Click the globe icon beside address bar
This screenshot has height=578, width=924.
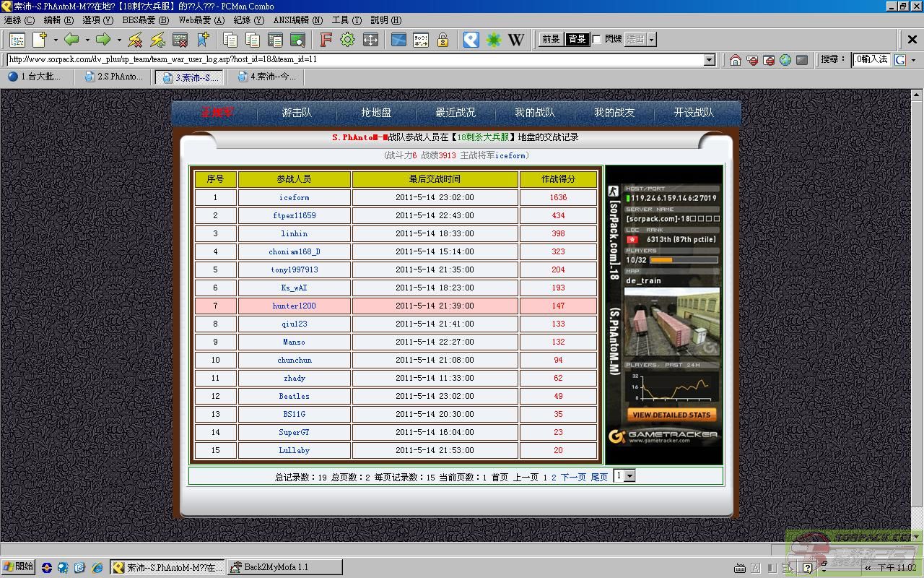[785, 60]
